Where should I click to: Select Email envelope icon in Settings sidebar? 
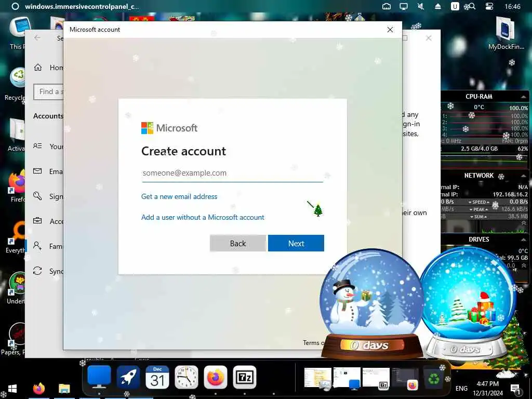(x=37, y=171)
